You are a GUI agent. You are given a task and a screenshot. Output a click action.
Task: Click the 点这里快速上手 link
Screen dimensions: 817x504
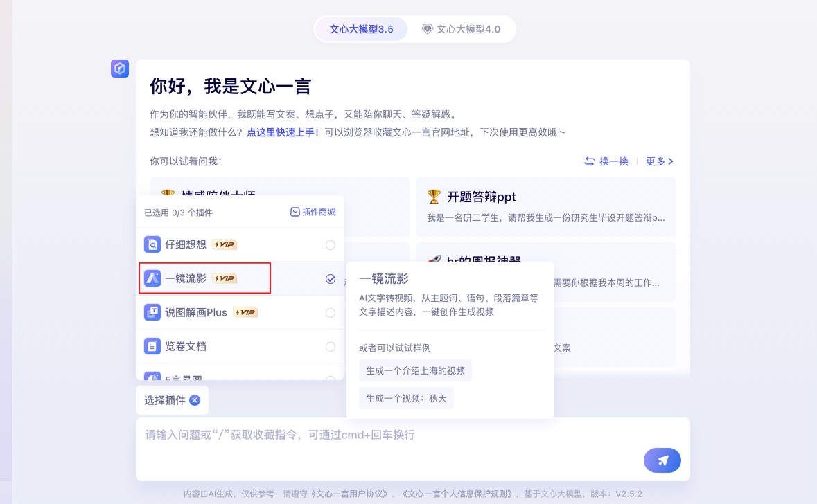(x=283, y=132)
